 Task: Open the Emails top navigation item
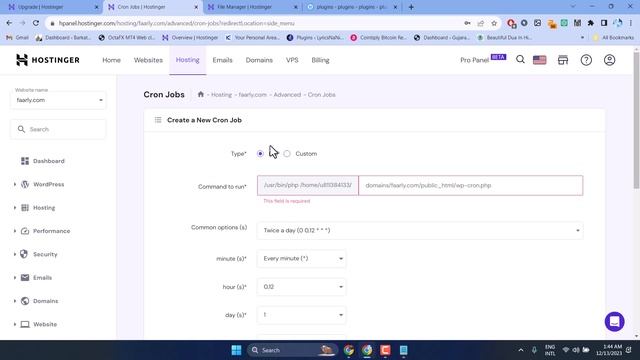point(222,60)
